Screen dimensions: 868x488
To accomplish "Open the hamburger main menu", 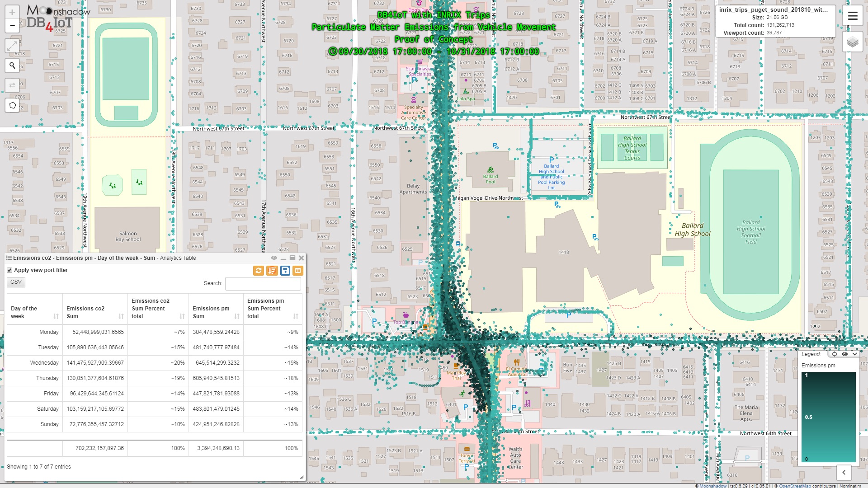I will tap(853, 16).
